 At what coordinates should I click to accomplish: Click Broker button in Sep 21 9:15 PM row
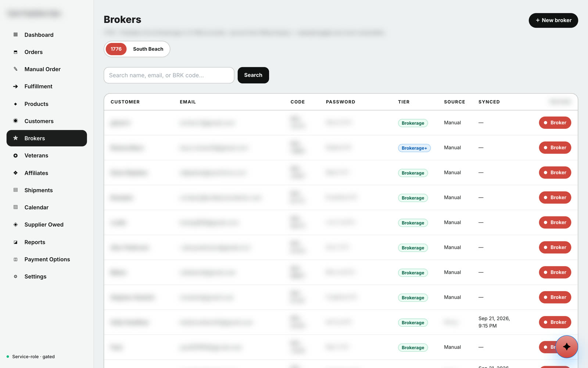click(555, 322)
